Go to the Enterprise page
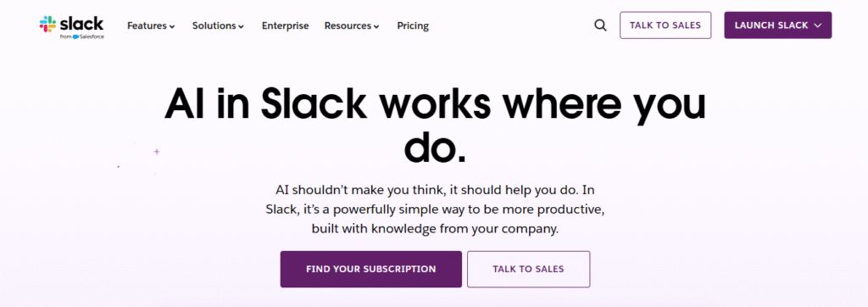This screenshot has height=307, width=868. (285, 25)
